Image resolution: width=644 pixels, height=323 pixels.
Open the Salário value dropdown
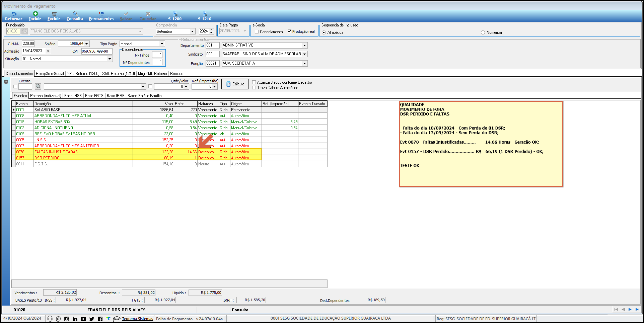[x=87, y=44]
